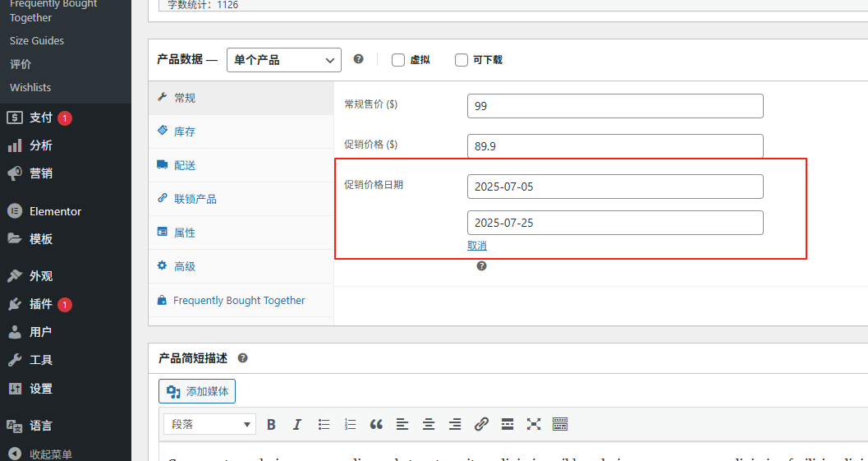Collapse the sidebar with 收起菜单
The height and width of the screenshot is (461, 868).
(x=50, y=454)
